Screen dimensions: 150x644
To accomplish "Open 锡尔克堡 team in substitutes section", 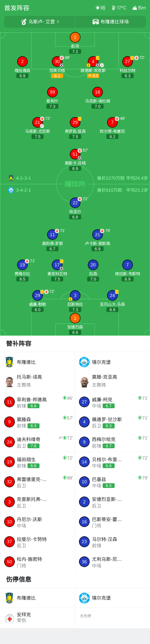I will 112,362.
